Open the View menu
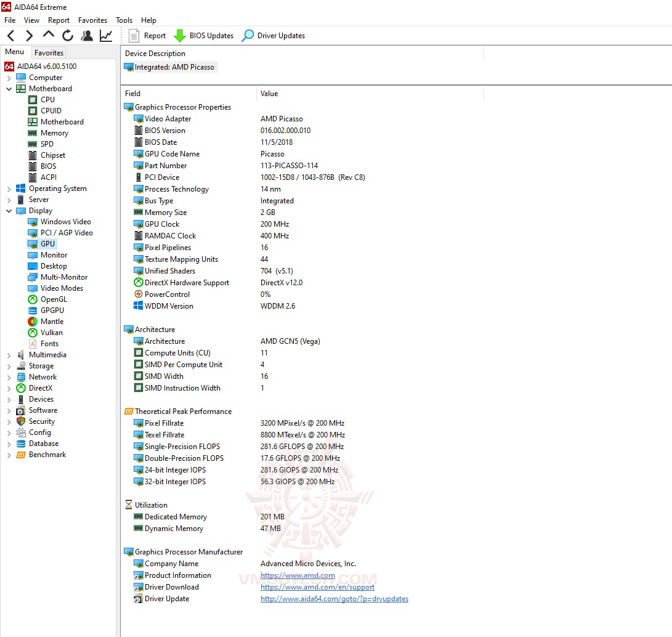This screenshot has width=672, height=637. coord(31,20)
